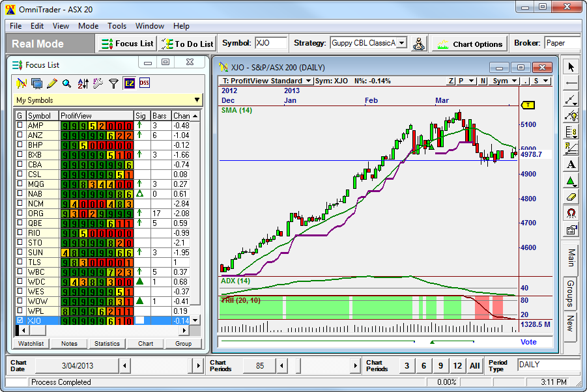
Task: Click the Focus List horizontal scrollbar thumb
Action: pos(37,330)
